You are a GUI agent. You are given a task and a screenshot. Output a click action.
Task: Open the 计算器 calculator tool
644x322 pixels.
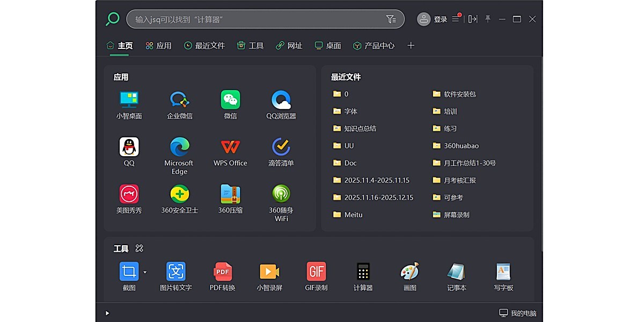click(362, 272)
